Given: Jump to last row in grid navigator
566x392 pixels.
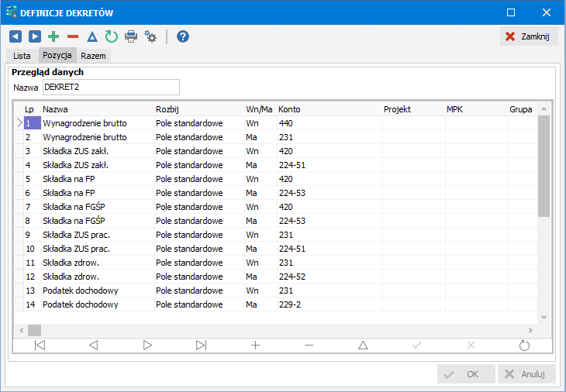Looking at the screenshot, I should click(x=201, y=346).
